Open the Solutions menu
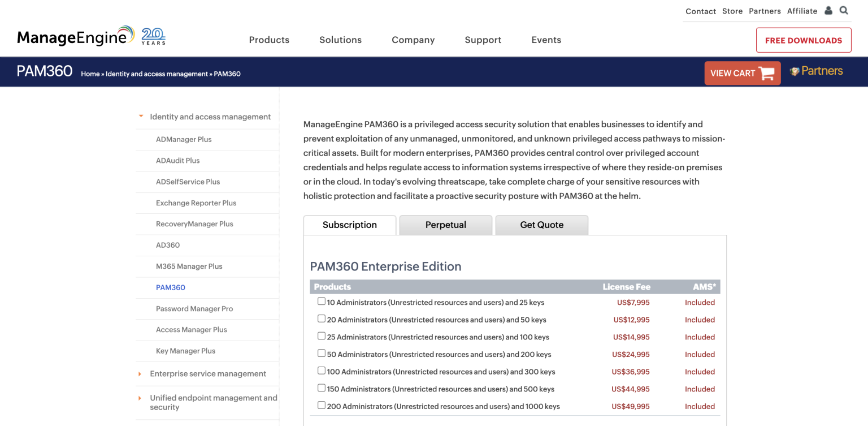 (x=340, y=40)
